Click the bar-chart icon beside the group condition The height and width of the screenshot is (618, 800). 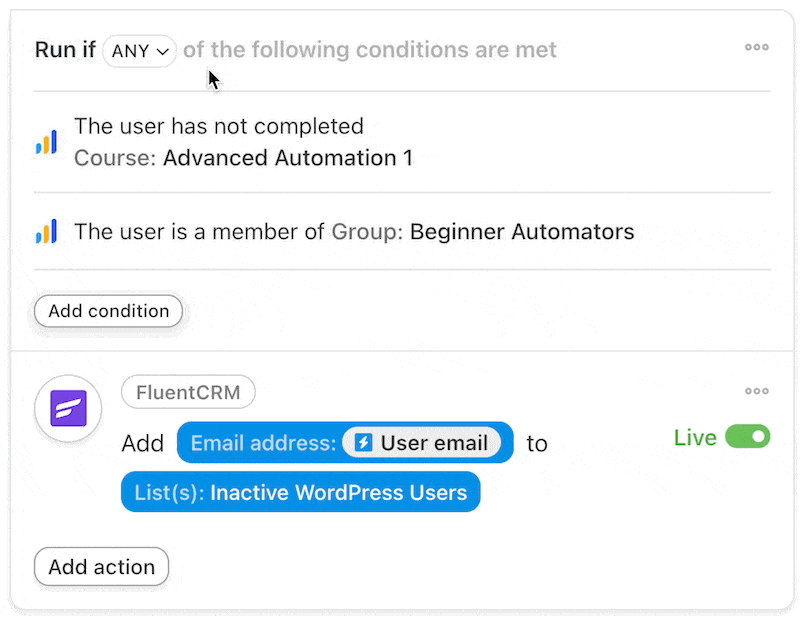46,231
